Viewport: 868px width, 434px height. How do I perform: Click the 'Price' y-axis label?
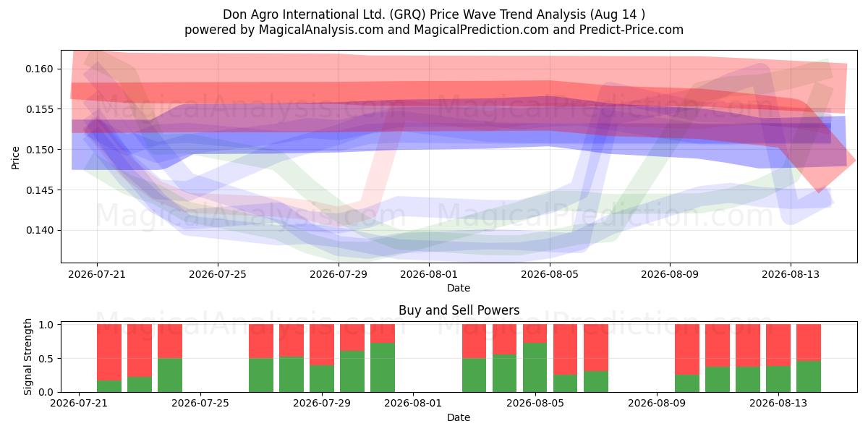[16, 157]
